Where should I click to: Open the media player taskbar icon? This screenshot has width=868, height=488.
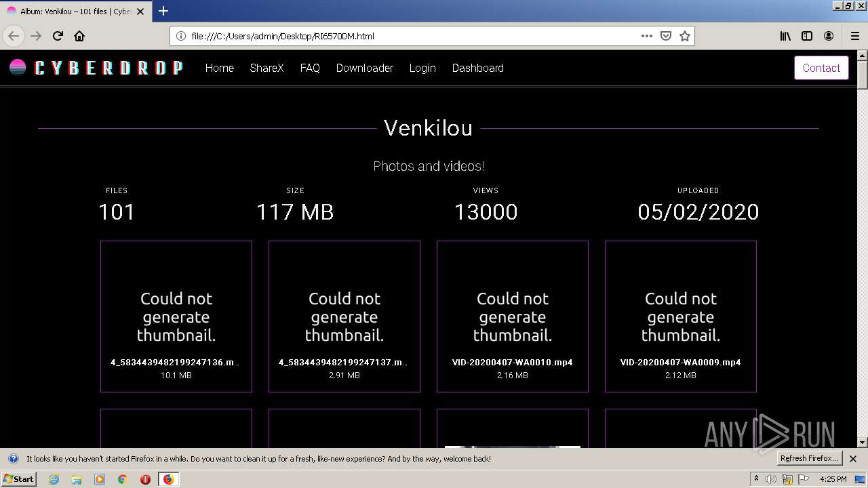click(x=100, y=479)
